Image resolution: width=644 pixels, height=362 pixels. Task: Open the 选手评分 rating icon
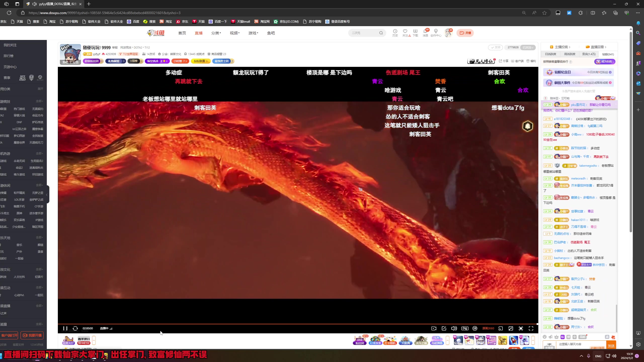[84, 340]
